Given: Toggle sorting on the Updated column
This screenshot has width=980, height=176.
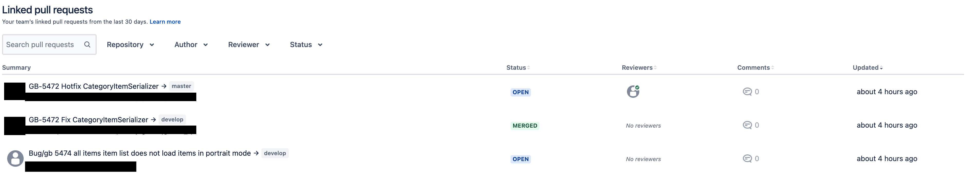Looking at the screenshot, I should tap(866, 67).
